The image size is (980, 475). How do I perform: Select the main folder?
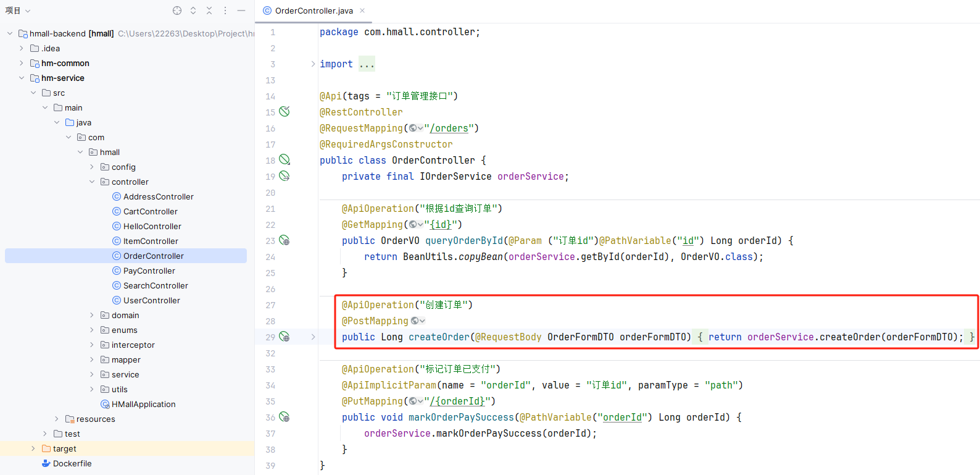click(x=73, y=107)
